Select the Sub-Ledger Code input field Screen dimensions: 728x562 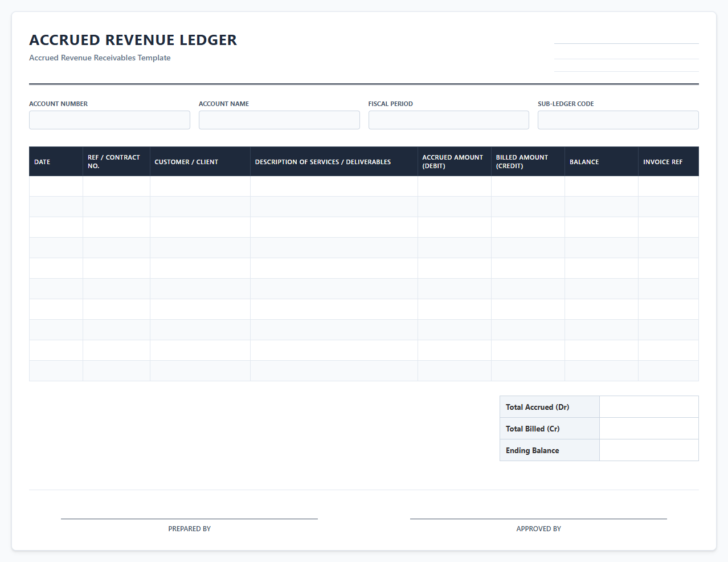(x=618, y=120)
